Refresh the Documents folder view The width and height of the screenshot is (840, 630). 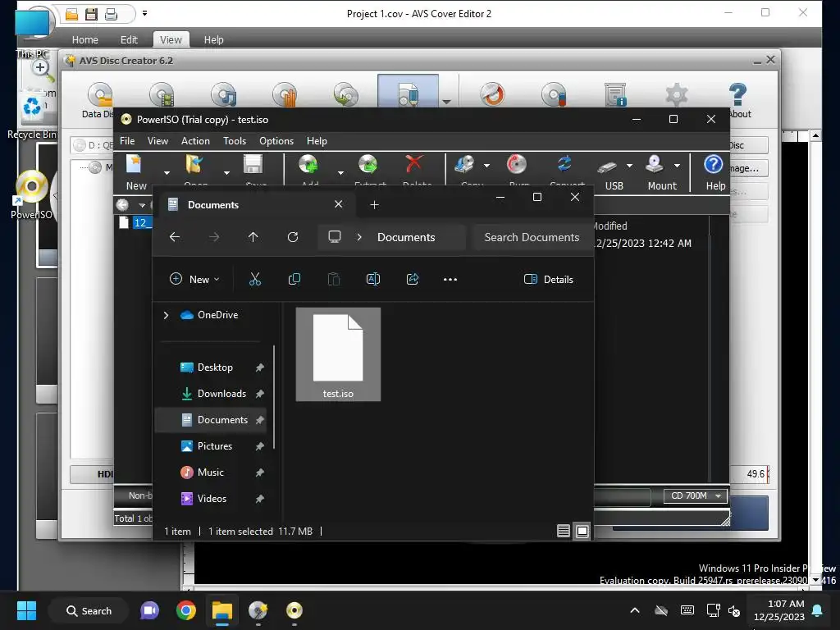tap(293, 237)
